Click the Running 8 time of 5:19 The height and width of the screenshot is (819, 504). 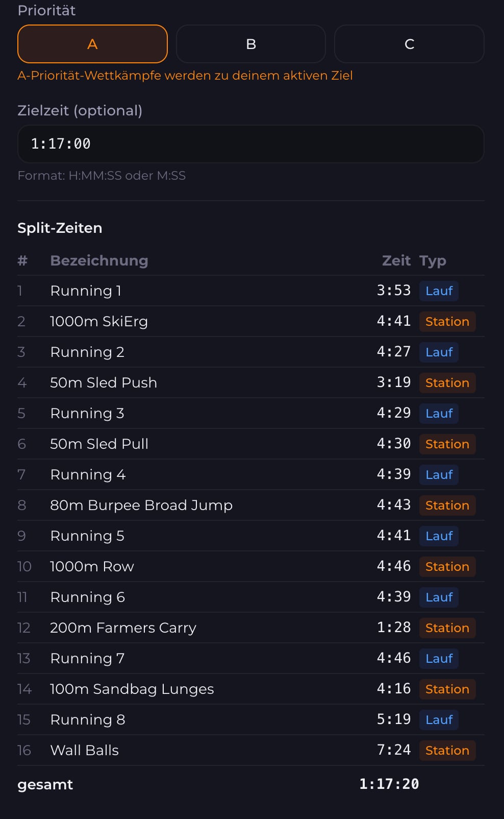(393, 719)
